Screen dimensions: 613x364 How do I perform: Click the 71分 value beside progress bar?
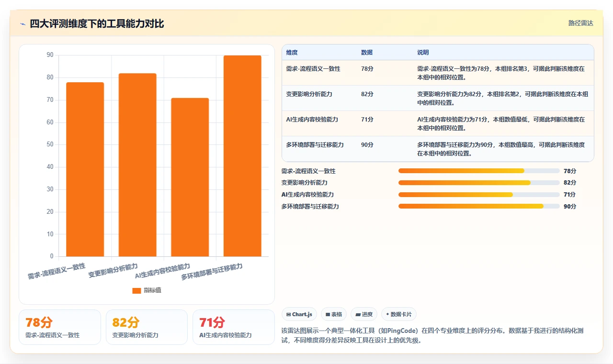coord(570,195)
